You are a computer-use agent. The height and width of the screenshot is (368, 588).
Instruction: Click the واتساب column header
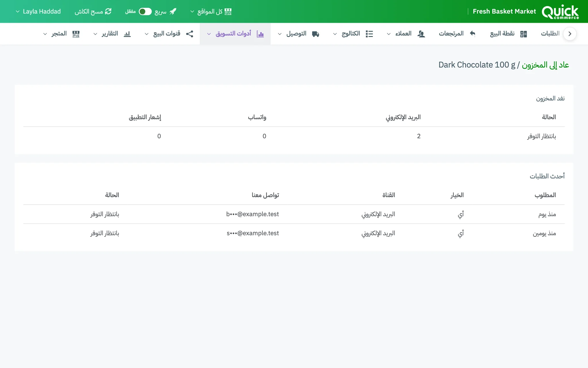click(x=257, y=117)
